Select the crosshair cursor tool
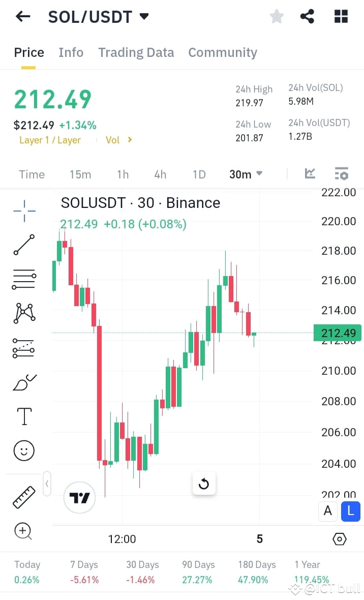The width and height of the screenshot is (364, 600). click(23, 210)
